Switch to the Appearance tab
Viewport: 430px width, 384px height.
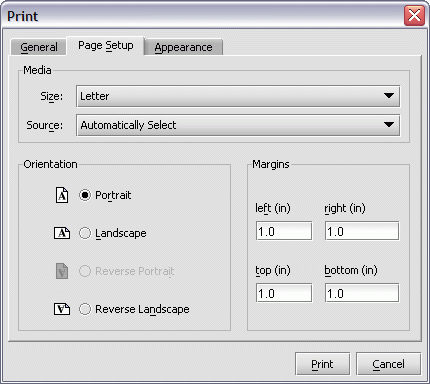pos(183,47)
